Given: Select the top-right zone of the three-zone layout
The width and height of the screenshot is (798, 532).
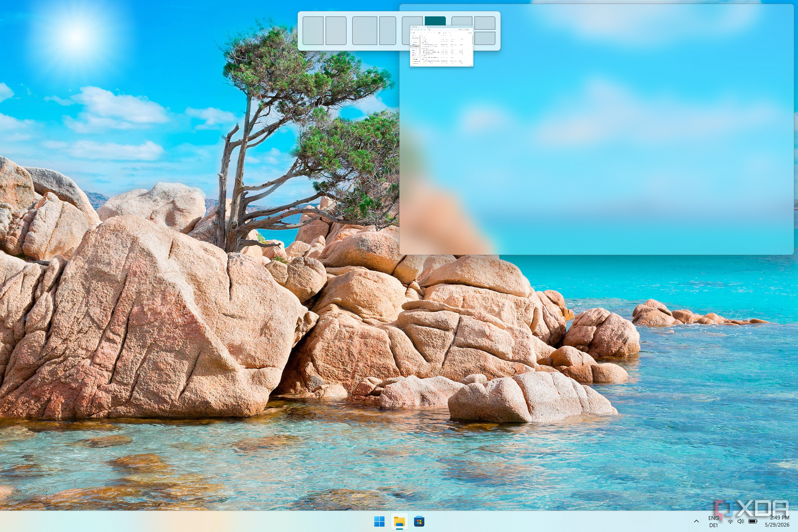Looking at the screenshot, I should (x=485, y=23).
